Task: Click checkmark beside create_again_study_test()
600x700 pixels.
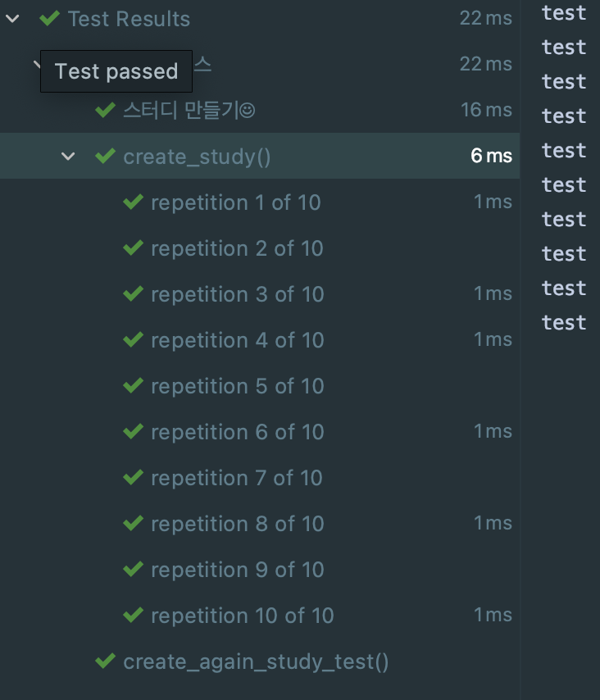Action: click(105, 661)
